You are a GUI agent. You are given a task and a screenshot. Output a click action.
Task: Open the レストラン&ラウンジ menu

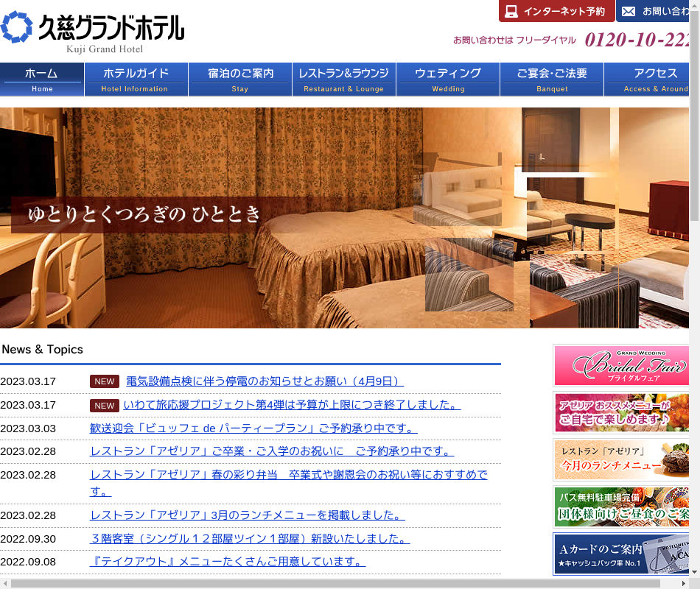[x=344, y=80]
